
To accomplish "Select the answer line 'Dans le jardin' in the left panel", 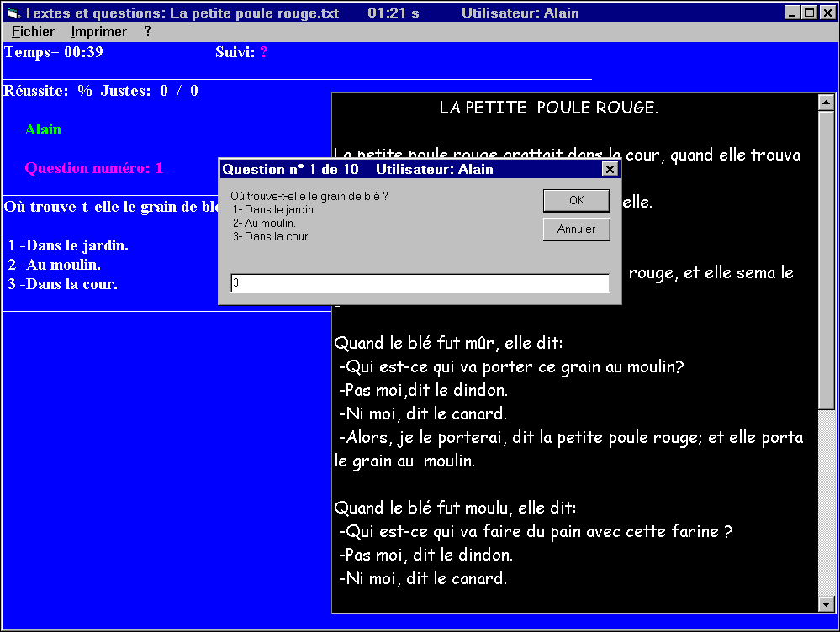I will [x=69, y=245].
